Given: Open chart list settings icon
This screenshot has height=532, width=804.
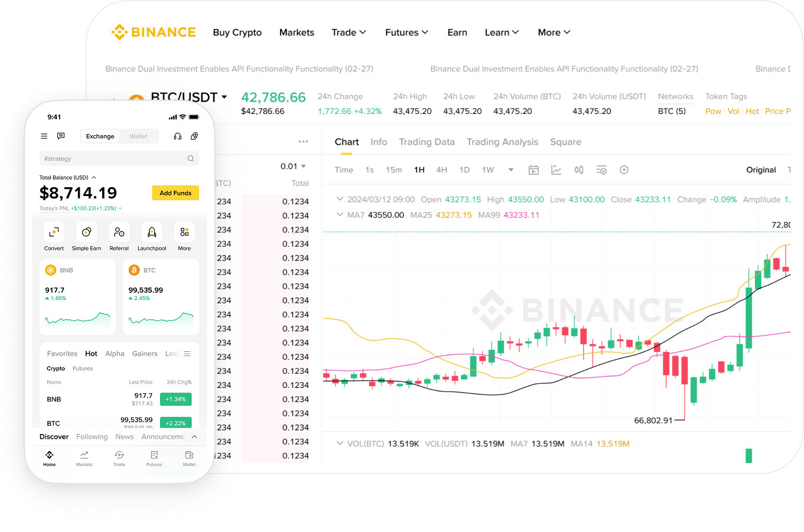Looking at the screenshot, I should [601, 170].
